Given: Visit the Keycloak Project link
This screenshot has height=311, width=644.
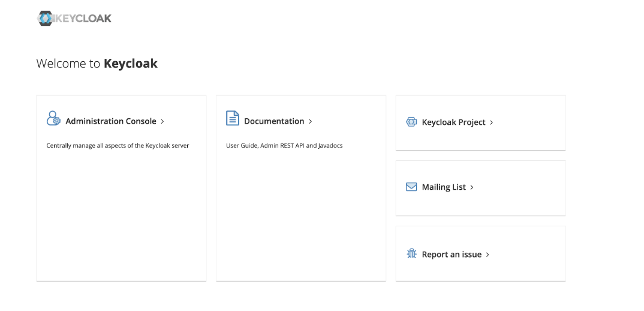Looking at the screenshot, I should [453, 122].
